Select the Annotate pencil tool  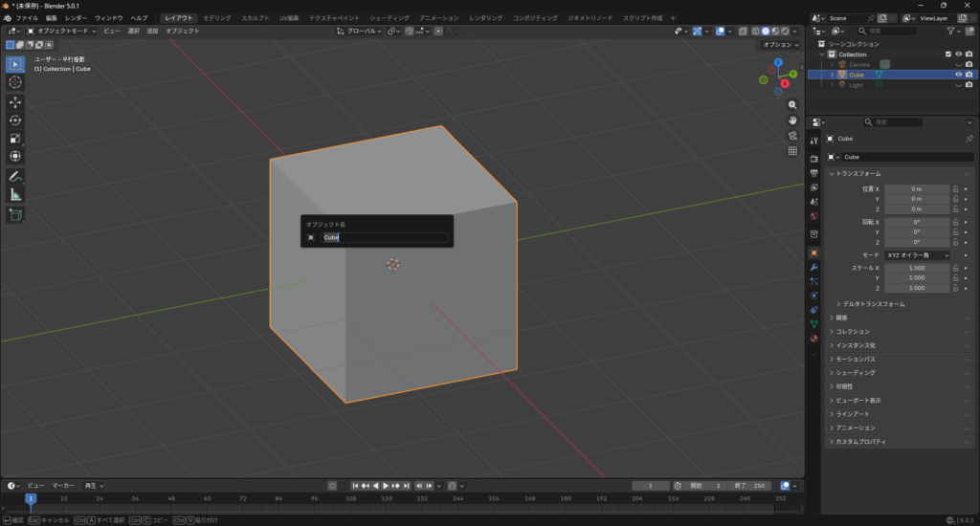click(x=15, y=177)
